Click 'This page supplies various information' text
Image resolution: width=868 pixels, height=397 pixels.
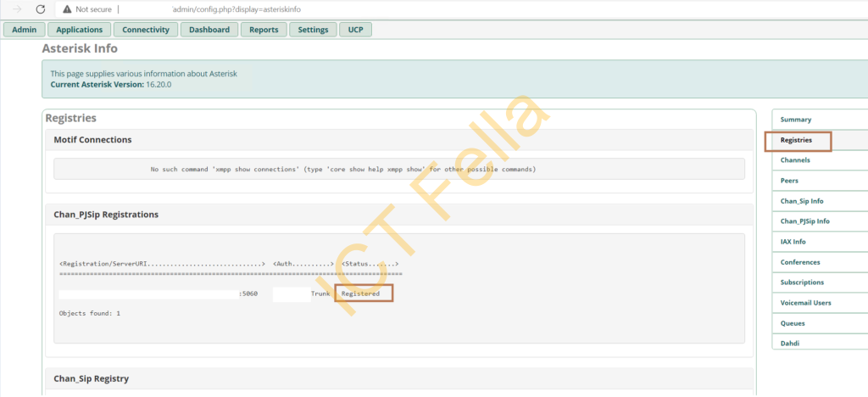pyautogui.click(x=144, y=74)
